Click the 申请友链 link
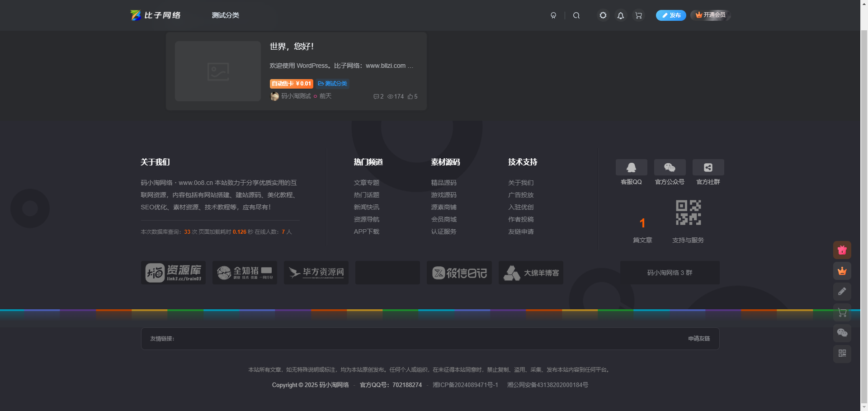868x411 pixels. pos(698,338)
